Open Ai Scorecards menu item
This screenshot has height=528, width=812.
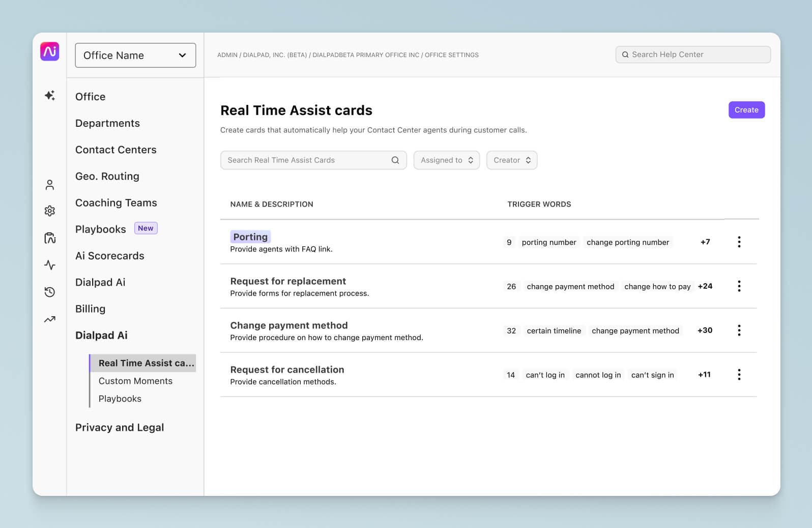pyautogui.click(x=110, y=256)
